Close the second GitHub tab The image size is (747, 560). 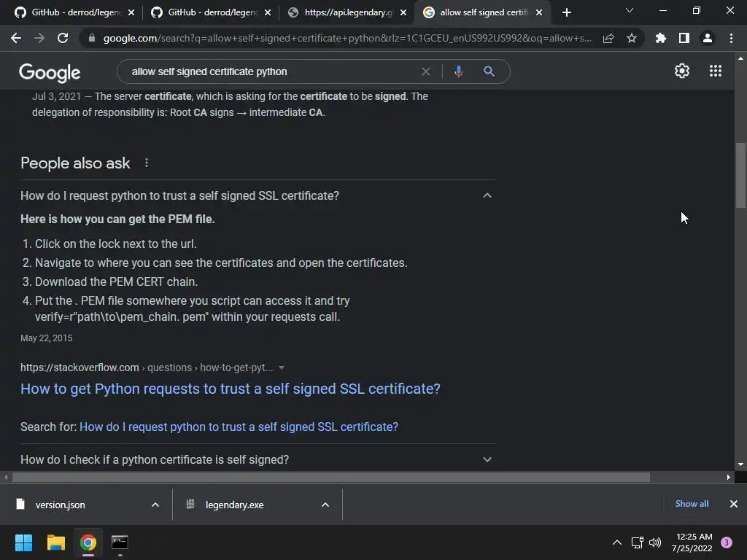pos(268,13)
